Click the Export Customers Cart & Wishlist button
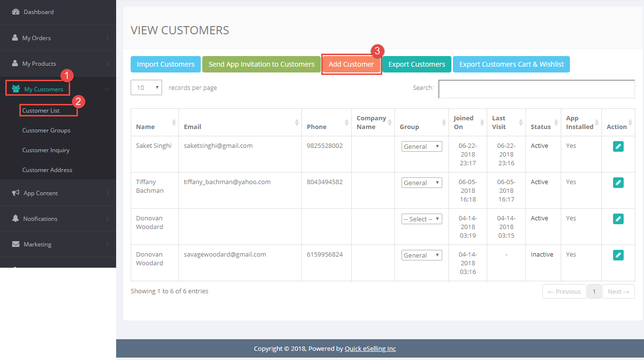The height and width of the screenshot is (360, 644). coord(511,64)
